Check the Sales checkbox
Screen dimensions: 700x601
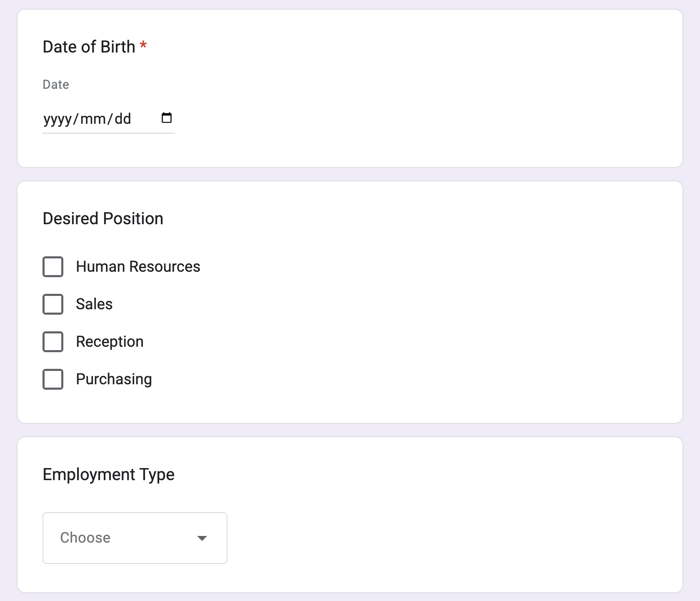click(53, 304)
